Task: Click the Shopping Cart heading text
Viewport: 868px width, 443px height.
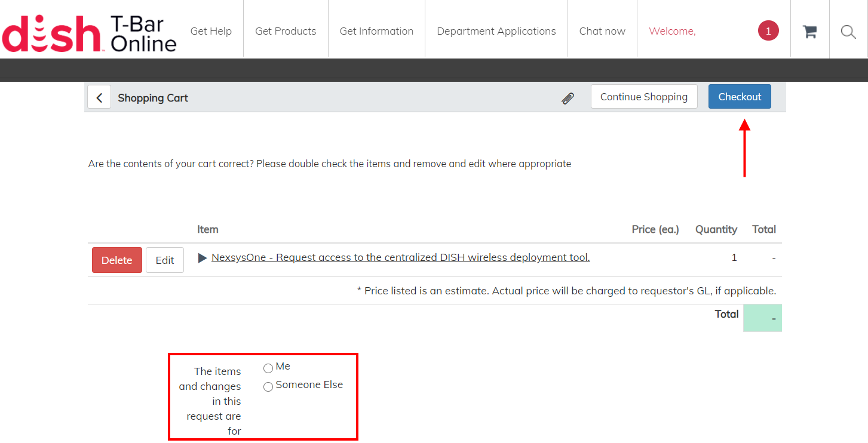Action: point(153,98)
